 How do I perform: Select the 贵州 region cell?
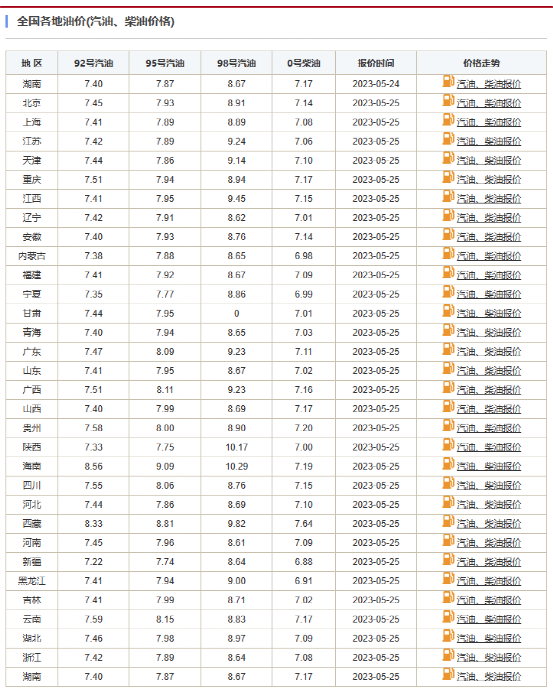[x=32, y=428]
